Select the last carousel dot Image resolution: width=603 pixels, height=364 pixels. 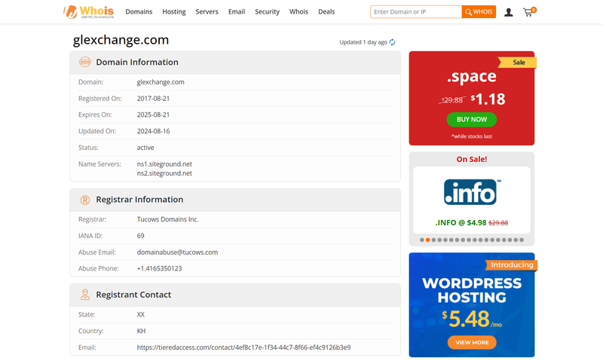click(x=522, y=240)
